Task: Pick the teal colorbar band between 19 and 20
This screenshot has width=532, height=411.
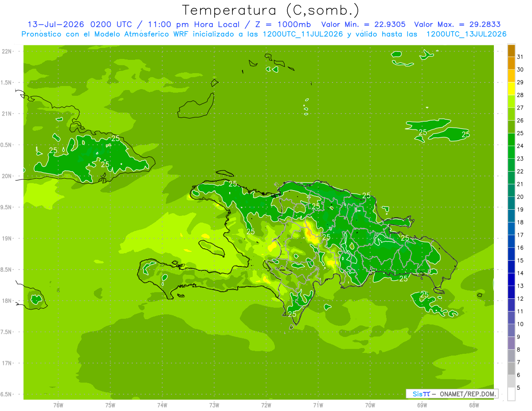Action: click(511, 203)
